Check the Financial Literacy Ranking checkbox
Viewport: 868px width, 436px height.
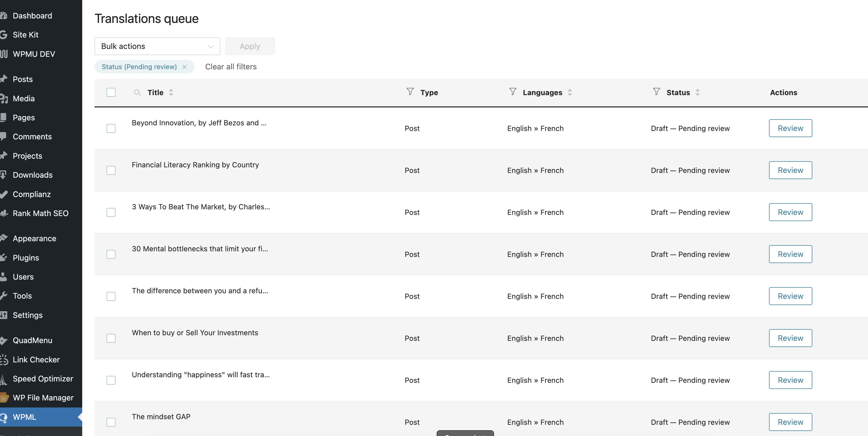click(x=111, y=170)
